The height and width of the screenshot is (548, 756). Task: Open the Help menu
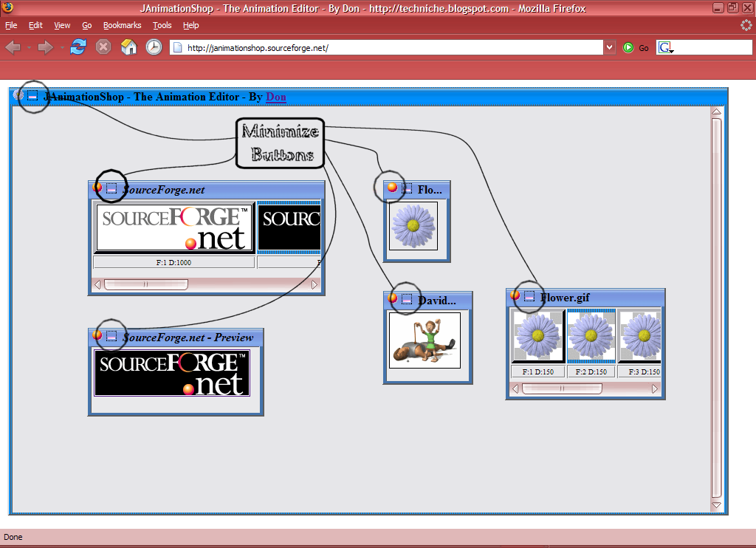[191, 25]
